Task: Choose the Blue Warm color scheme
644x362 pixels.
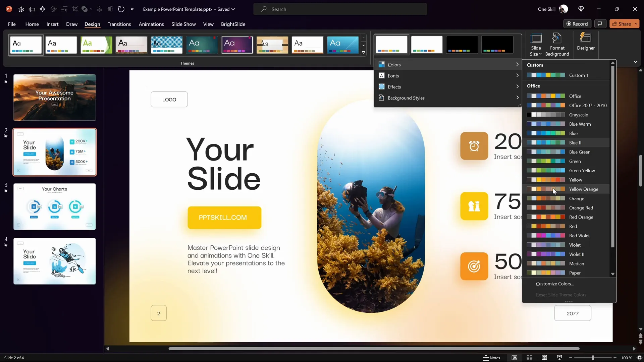Action: tap(566, 124)
